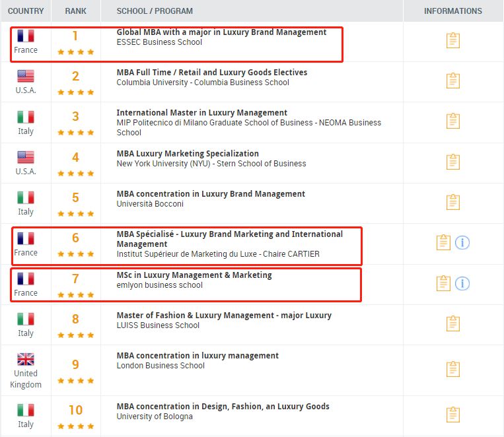Open Master of Fashion & Luxury Management program

point(224,316)
